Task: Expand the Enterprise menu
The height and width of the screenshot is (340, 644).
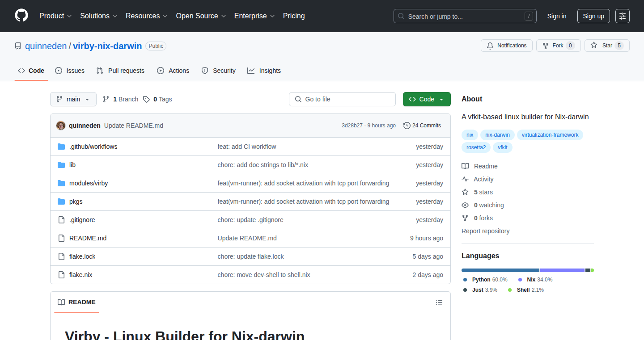Action: (x=255, y=16)
